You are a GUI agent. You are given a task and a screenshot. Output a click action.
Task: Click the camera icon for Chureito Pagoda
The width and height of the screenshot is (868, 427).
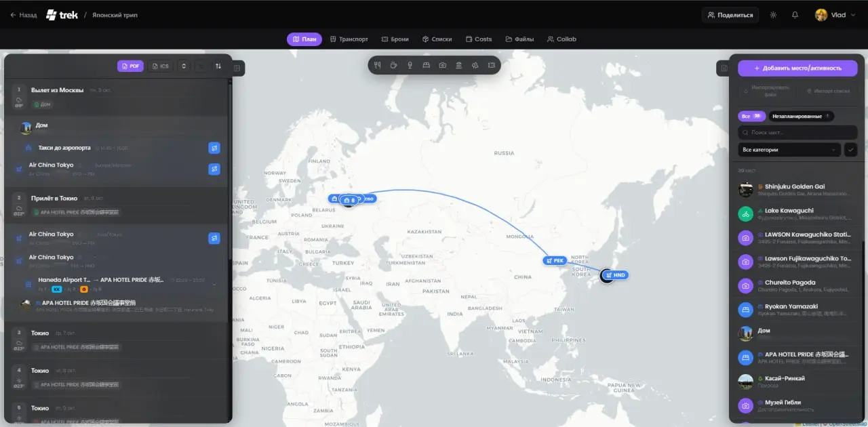(746, 286)
